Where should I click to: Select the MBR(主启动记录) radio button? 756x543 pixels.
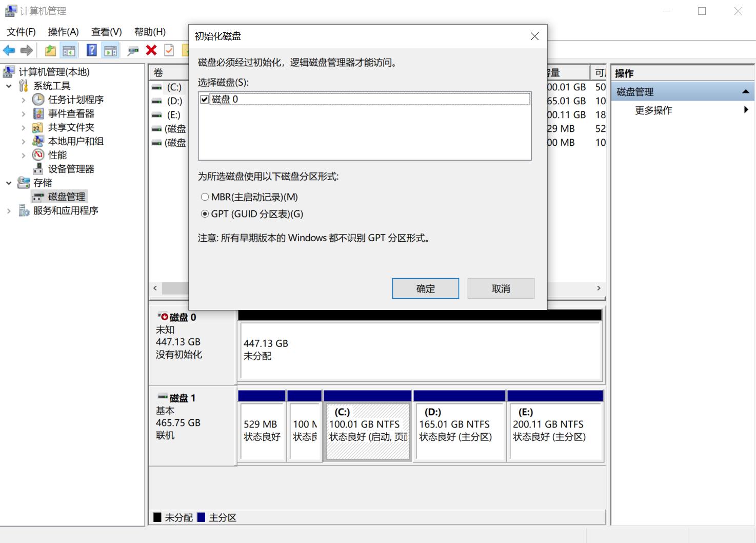pyautogui.click(x=205, y=197)
